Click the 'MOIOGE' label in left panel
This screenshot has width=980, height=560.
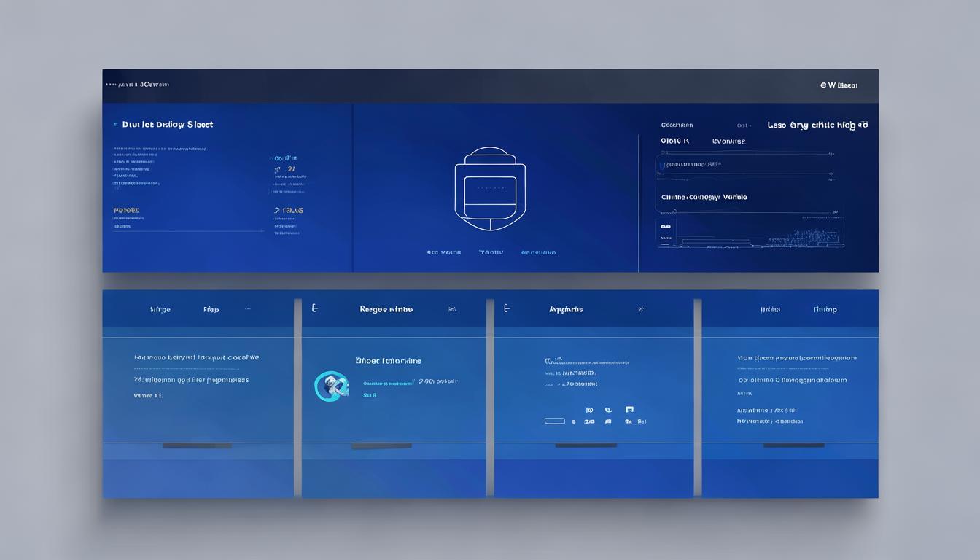[126, 211]
